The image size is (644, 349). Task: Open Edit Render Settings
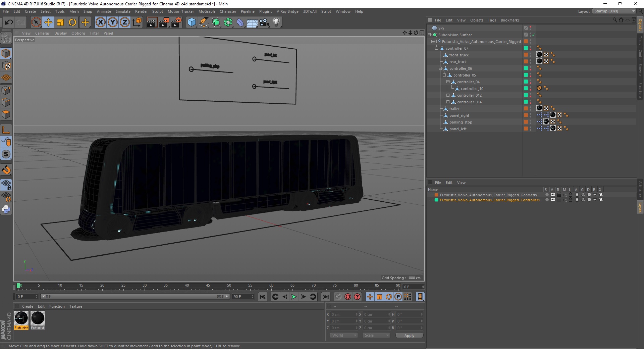coord(176,22)
